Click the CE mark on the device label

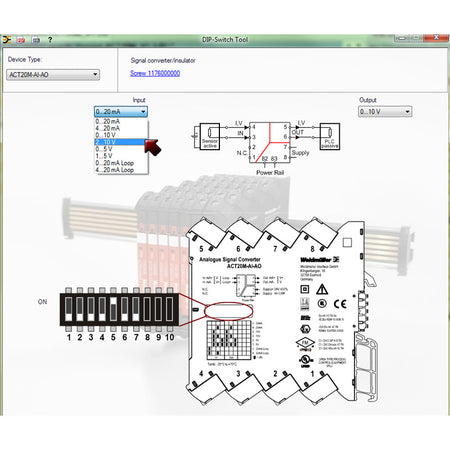[x=340, y=304]
